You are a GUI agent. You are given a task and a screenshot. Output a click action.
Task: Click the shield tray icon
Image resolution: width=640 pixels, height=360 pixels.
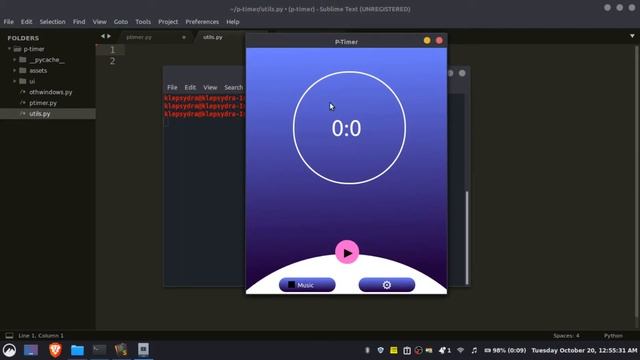click(x=380, y=350)
